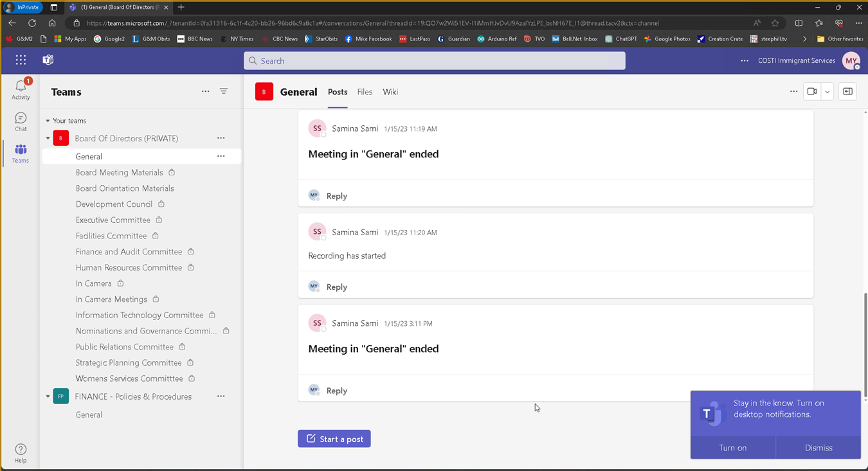Select the Executive Committee channel
Viewport: 868px width, 471px height.
click(x=113, y=220)
